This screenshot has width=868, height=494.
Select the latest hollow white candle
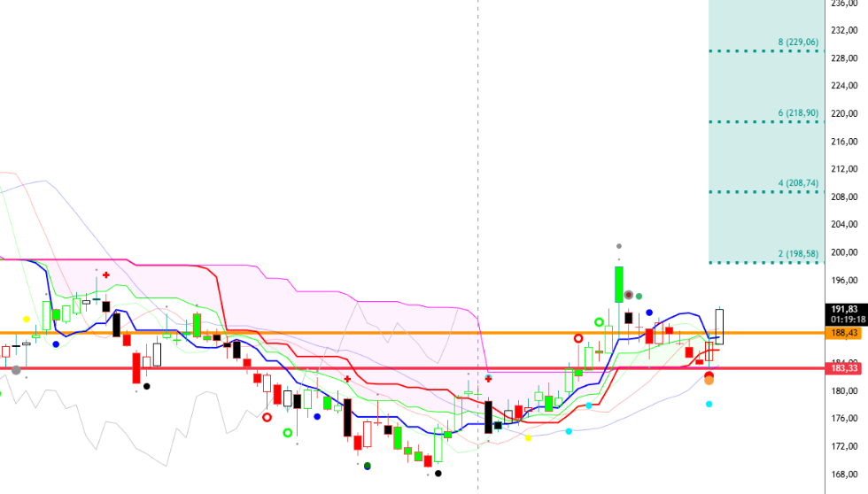pyautogui.click(x=720, y=326)
